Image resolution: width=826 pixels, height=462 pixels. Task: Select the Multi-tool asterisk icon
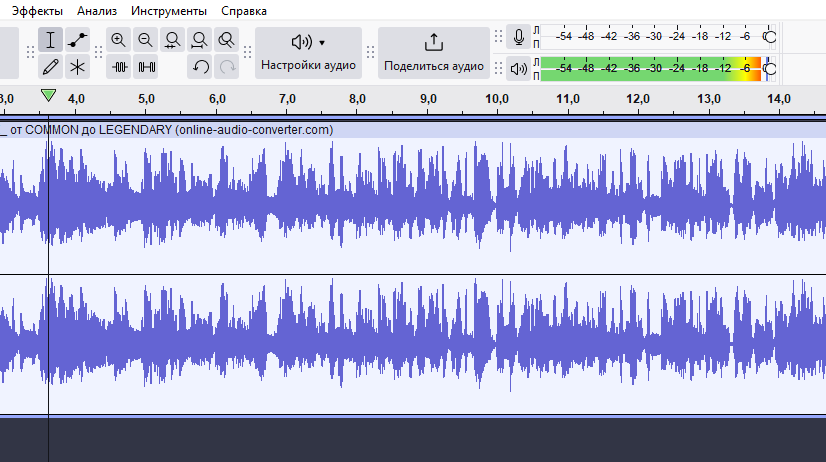[x=77, y=67]
